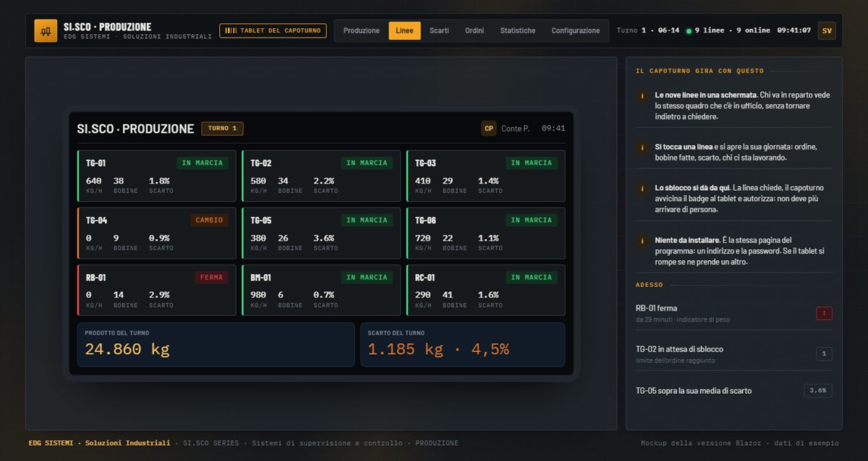This screenshot has height=461, width=868.
Task: Click the SI.SCO orange logo icon
Action: (46, 30)
